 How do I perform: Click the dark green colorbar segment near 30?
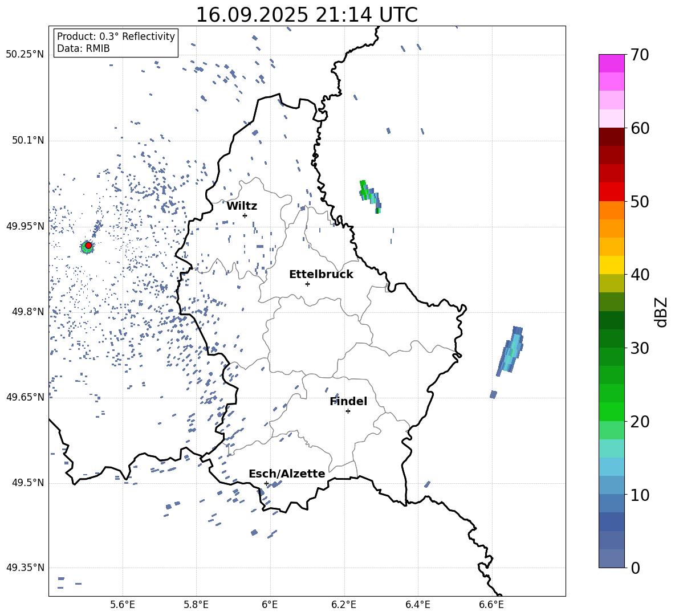click(611, 338)
